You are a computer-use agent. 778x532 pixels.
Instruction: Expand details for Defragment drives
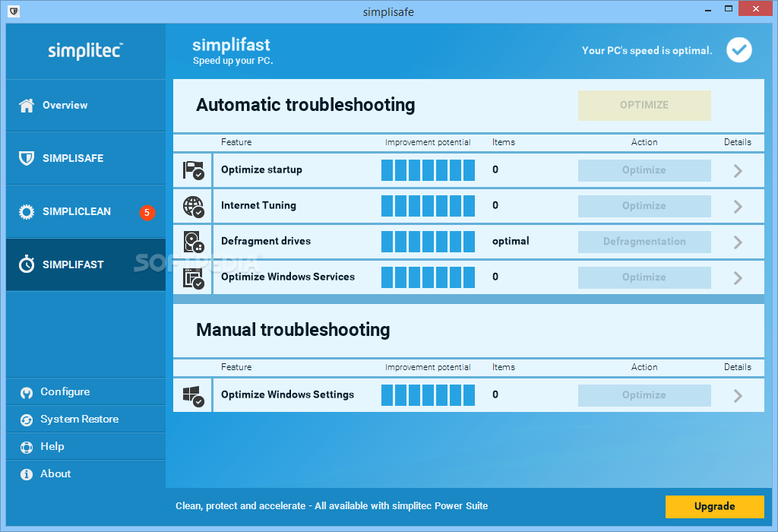(x=738, y=242)
